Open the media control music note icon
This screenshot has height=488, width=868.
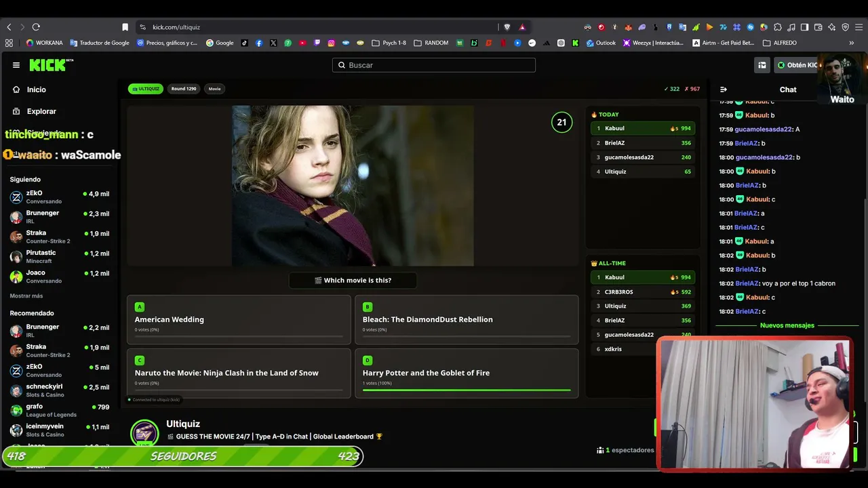[x=791, y=27]
